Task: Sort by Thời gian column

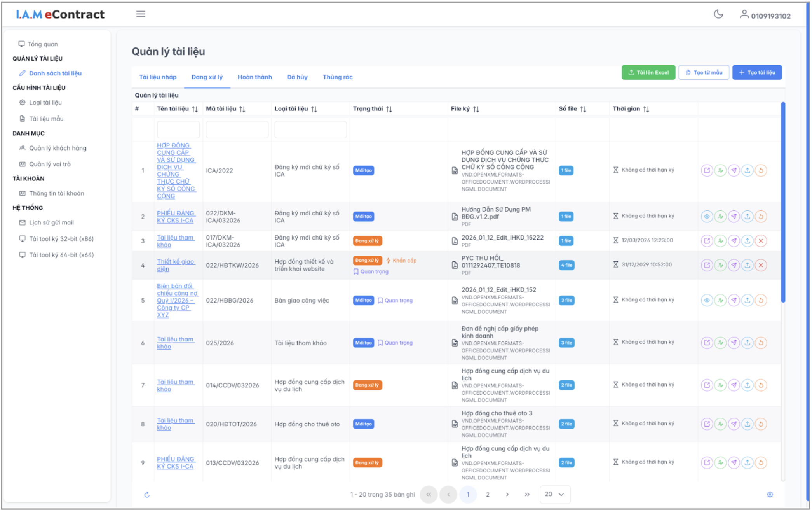Action: coord(646,109)
